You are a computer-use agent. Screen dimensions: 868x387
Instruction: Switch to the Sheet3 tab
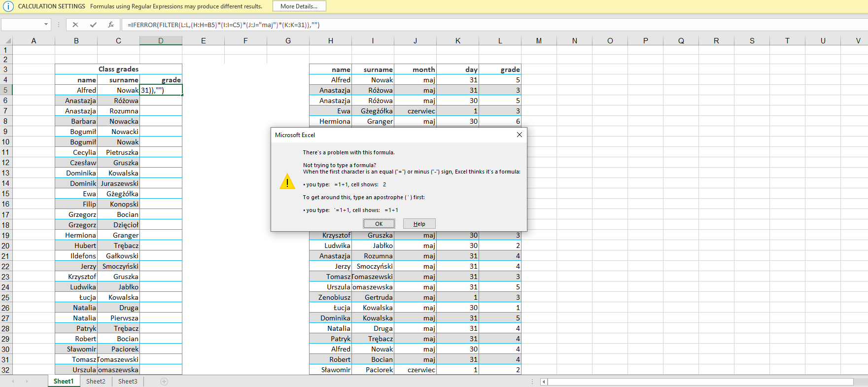tap(128, 381)
